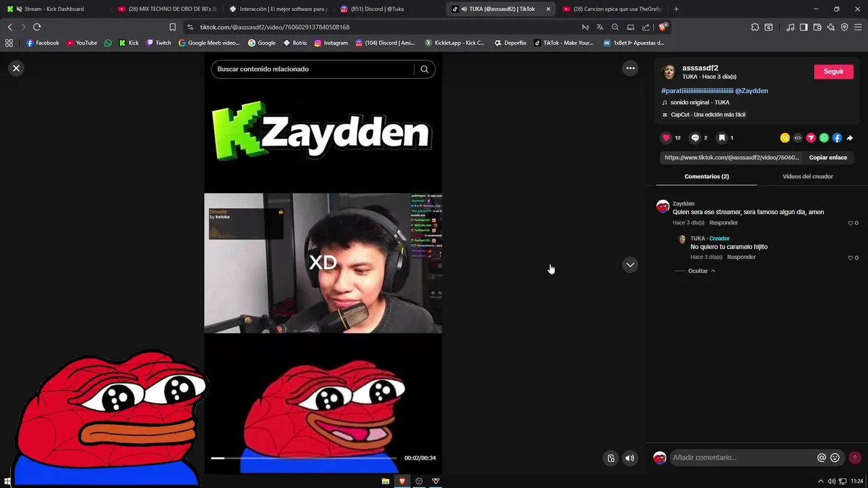Close the TUKA TikTok browser tab

pos(548,9)
